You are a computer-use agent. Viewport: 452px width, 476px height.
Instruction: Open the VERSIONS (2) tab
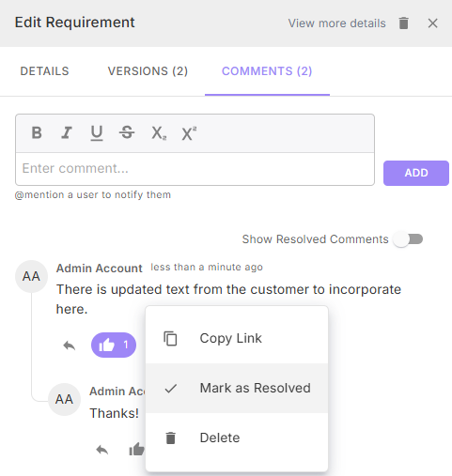[148, 71]
